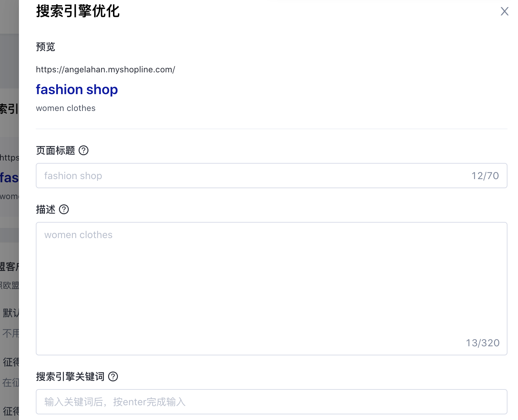Click the divider line below the preview

271,129
